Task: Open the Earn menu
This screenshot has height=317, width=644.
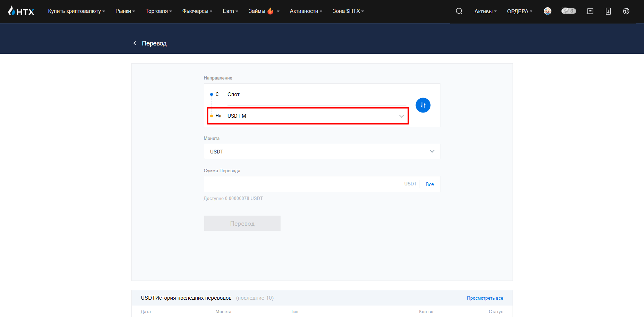Action: (231, 11)
